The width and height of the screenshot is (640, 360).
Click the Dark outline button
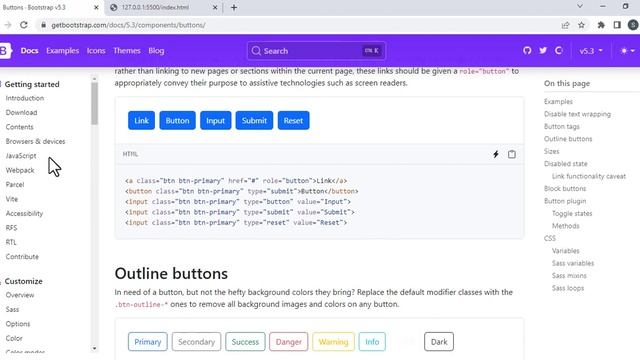(x=439, y=342)
